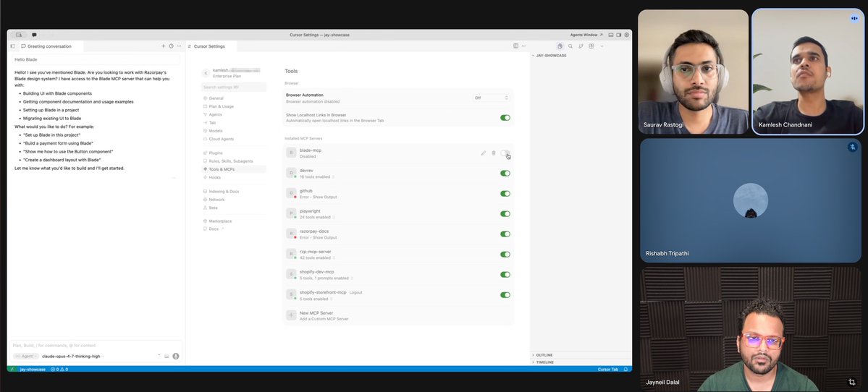Toggle the shopify-dev-mcp server off
Image resolution: width=868 pixels, height=392 pixels.
click(x=505, y=275)
